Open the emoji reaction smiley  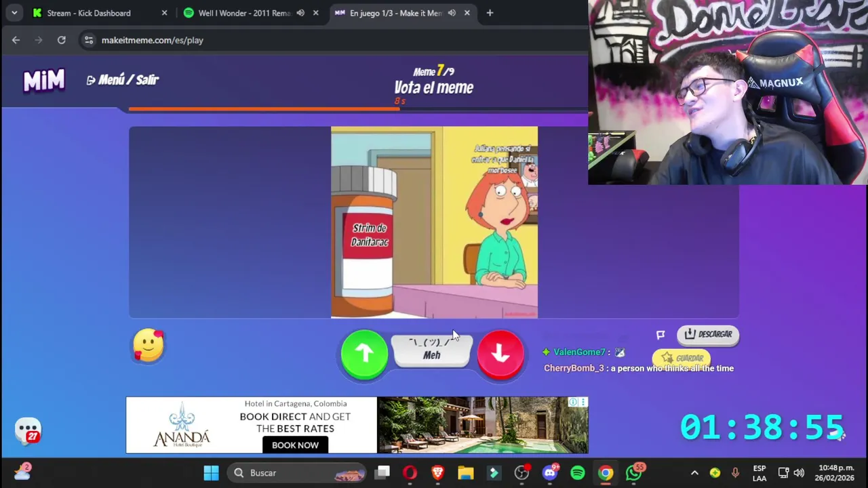[x=149, y=345]
